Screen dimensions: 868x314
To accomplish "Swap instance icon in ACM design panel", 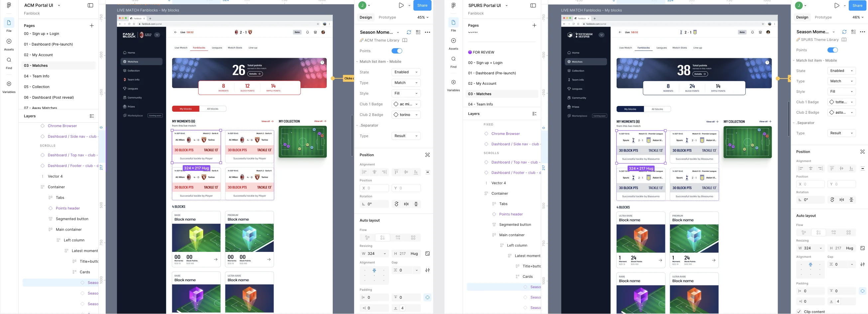I will click(409, 32).
